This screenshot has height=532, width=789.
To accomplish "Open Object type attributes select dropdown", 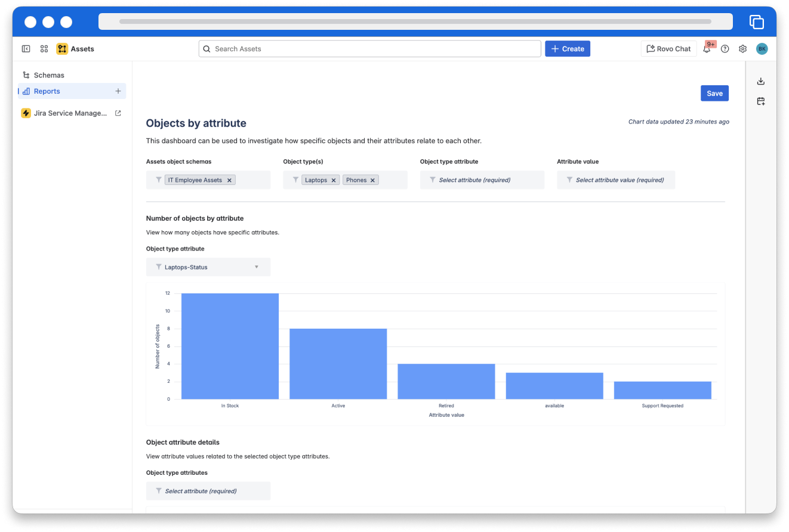I will click(x=208, y=491).
